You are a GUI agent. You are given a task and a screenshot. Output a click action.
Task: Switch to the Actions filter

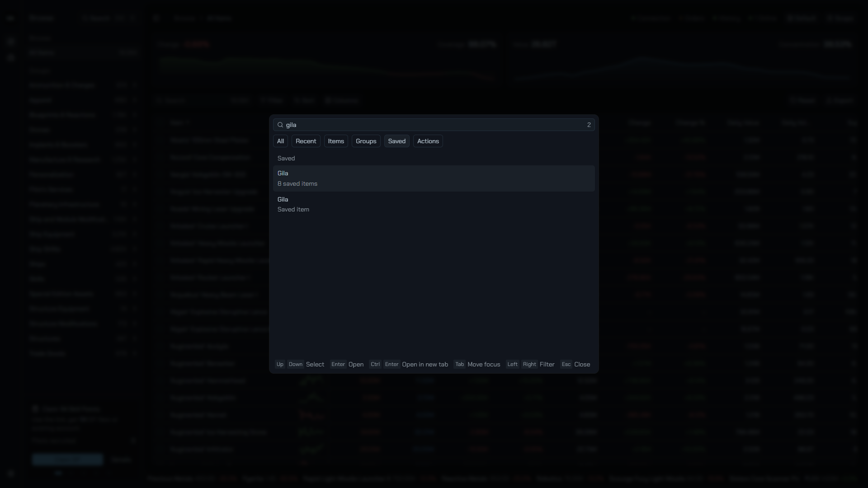point(428,141)
